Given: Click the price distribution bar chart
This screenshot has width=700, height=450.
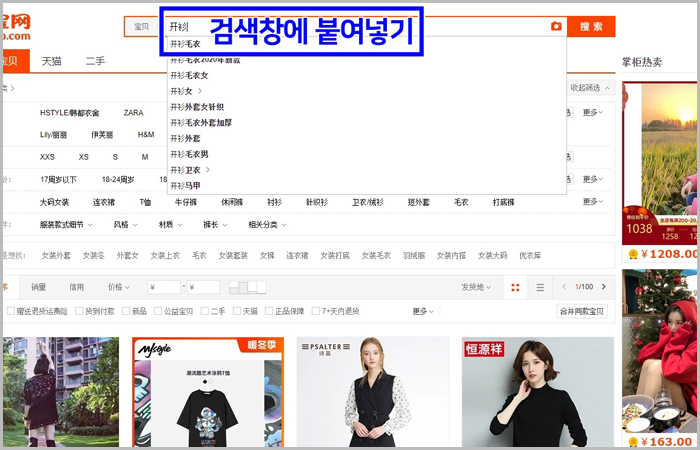Looking at the screenshot, I should (248, 287).
